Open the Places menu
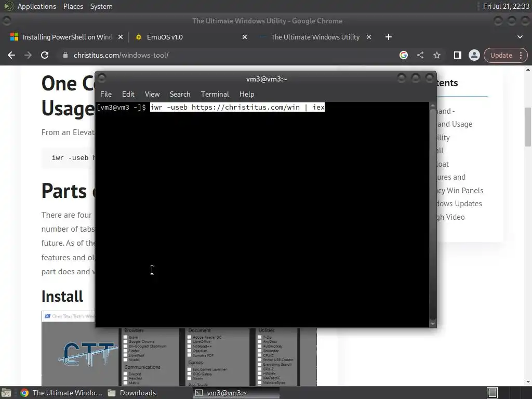This screenshot has width=532, height=399. pos(73,6)
